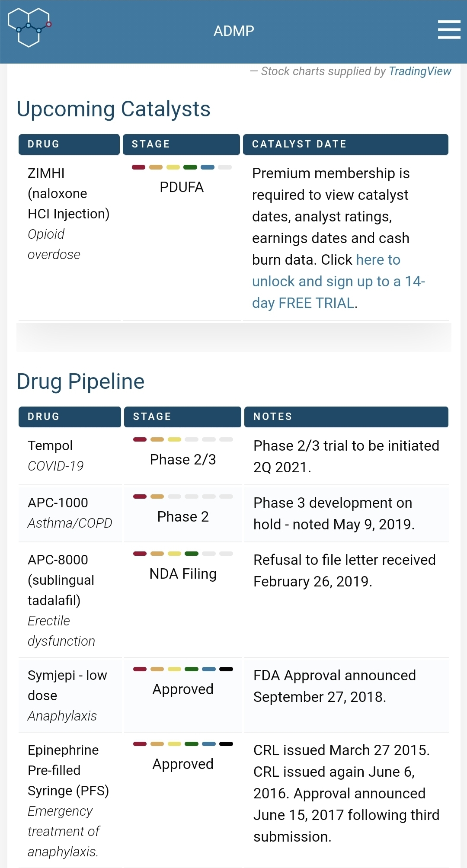Click the PDUFA stage progress bar
467x868 pixels.
[182, 167]
